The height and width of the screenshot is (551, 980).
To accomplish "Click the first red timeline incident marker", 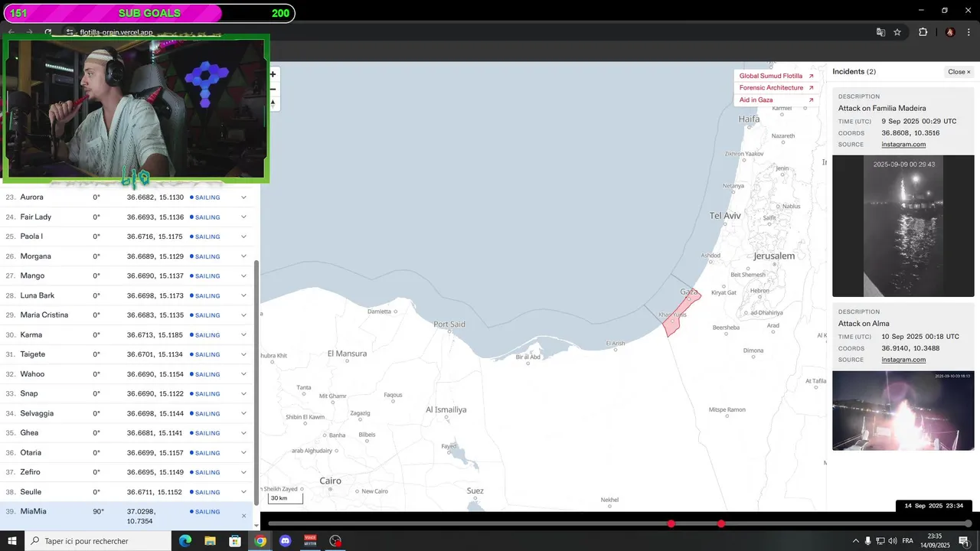I will point(671,523).
